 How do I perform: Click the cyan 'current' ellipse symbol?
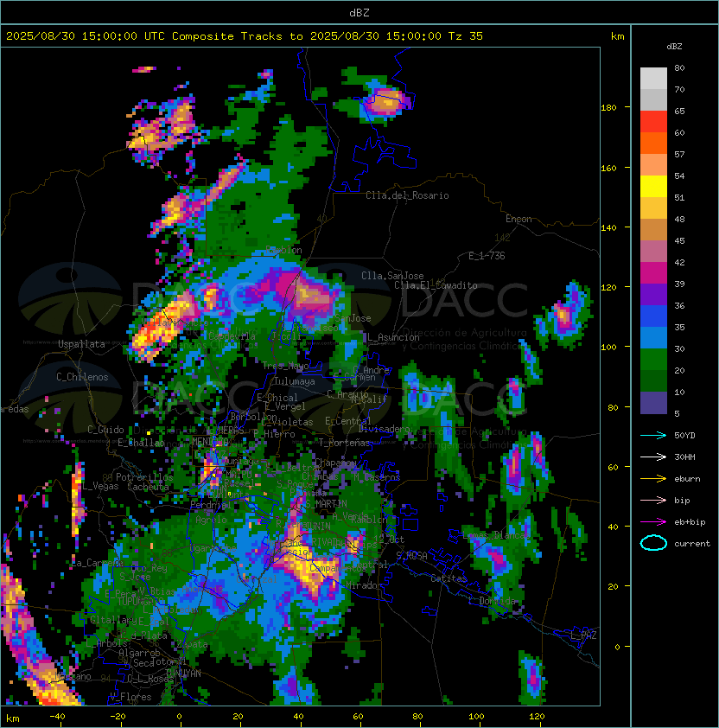653,543
